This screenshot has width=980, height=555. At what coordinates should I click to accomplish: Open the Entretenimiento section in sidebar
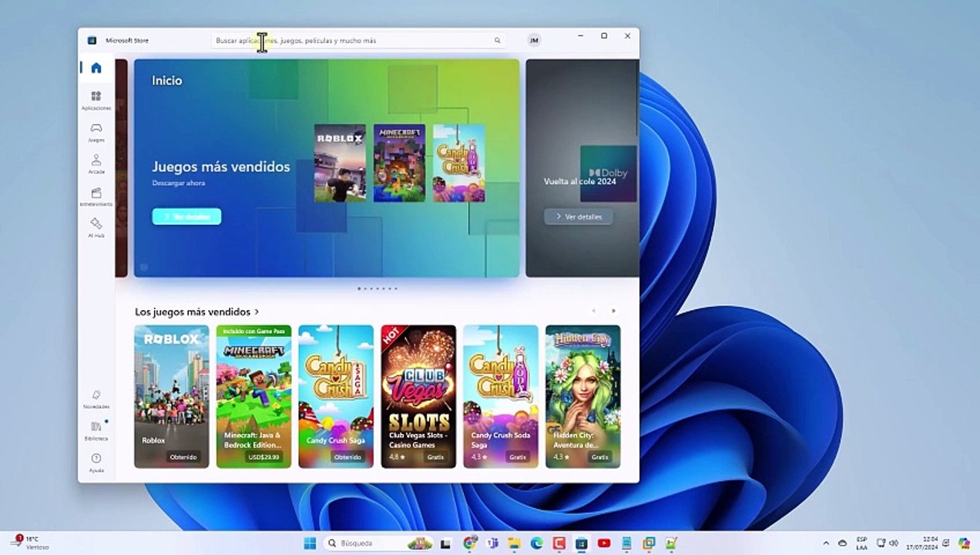point(96,196)
